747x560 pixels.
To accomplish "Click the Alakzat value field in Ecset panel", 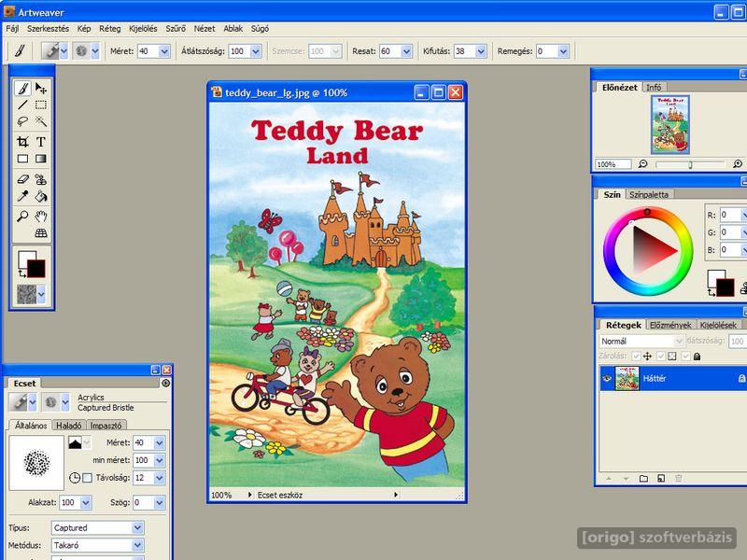I will (69, 502).
